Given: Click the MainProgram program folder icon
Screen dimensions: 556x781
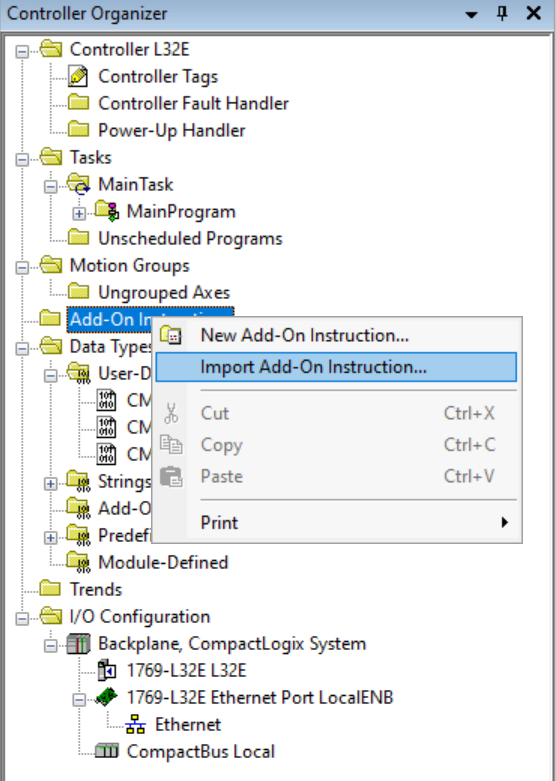Looking at the screenshot, I should (x=107, y=211).
